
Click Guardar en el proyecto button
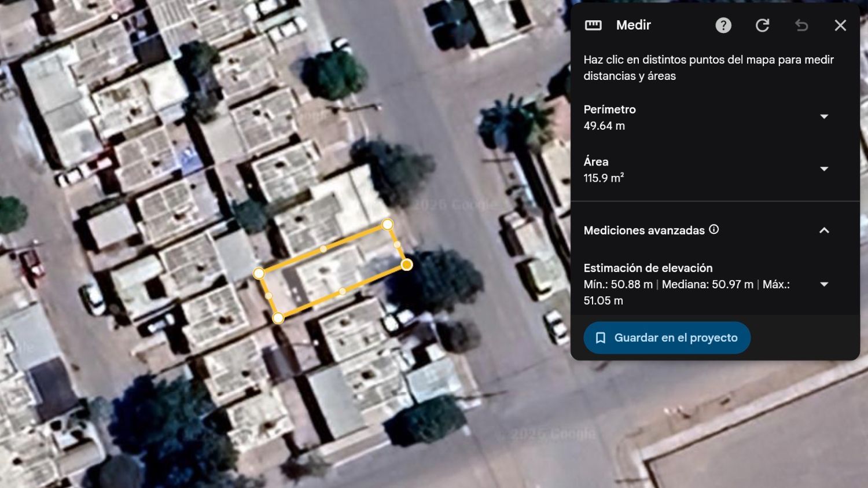point(667,337)
